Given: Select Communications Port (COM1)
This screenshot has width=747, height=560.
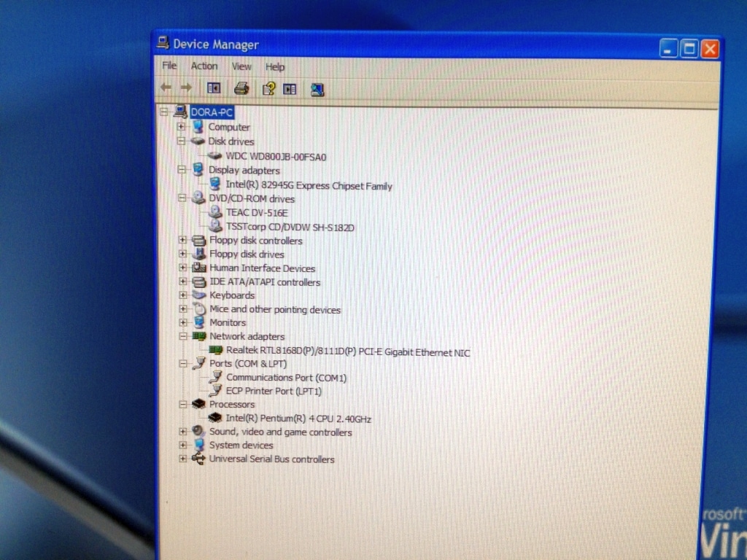Looking at the screenshot, I should click(286, 378).
